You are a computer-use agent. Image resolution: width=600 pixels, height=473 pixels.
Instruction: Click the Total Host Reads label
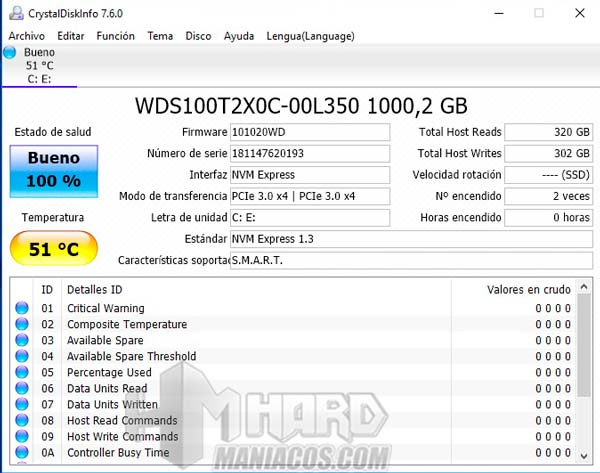pyautogui.click(x=460, y=132)
